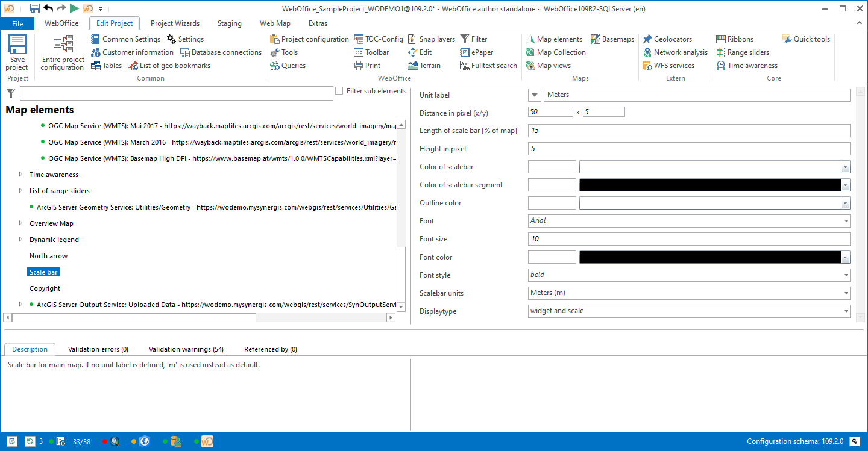This screenshot has height=451, width=868.
Task: Open the Validation warnings (54) tab
Action: 186,349
